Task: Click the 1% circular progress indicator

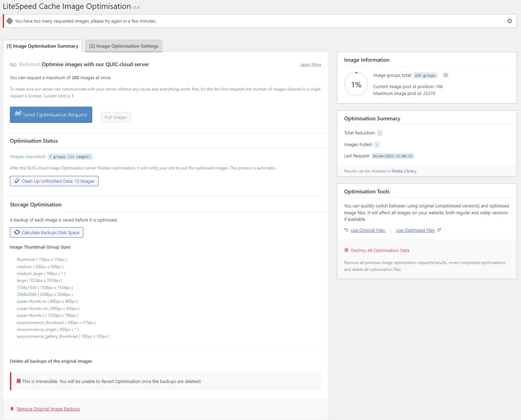Action: click(356, 84)
